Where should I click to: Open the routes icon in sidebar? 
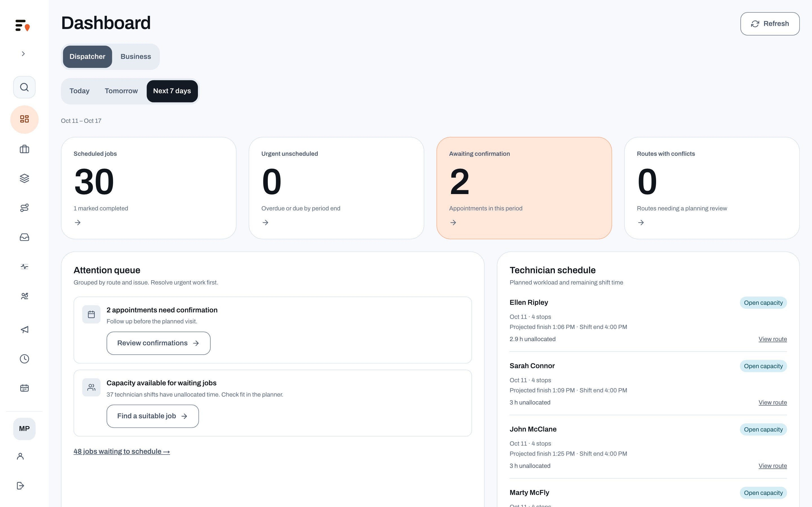[24, 208]
